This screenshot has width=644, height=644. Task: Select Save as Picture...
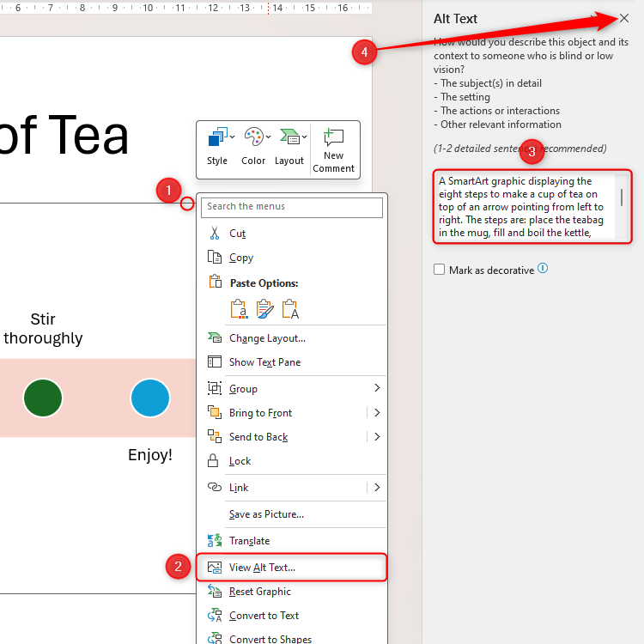pos(292,514)
